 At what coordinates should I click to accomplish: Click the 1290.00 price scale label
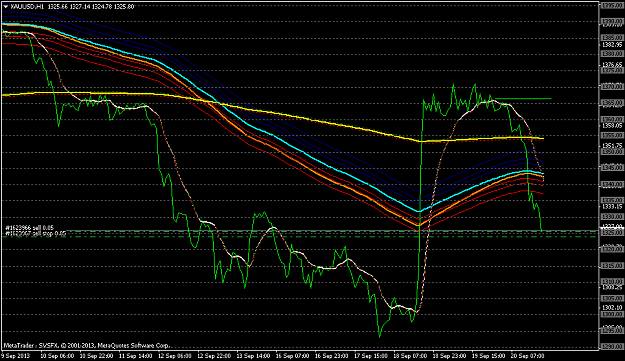tap(612, 347)
